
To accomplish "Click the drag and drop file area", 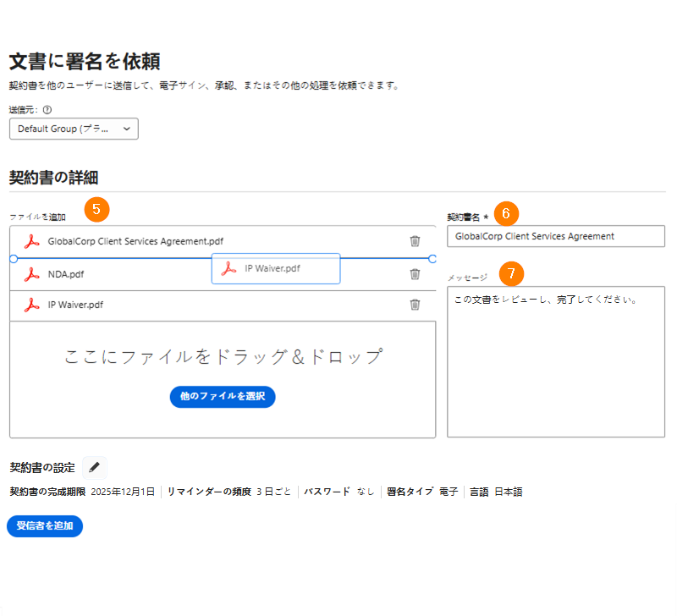I will pos(223,379).
